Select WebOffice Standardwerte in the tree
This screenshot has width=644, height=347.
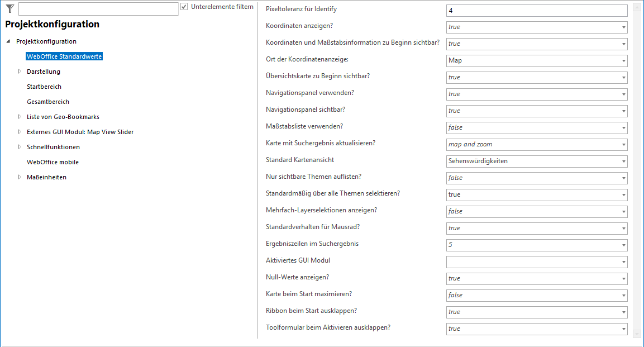pyautogui.click(x=64, y=56)
